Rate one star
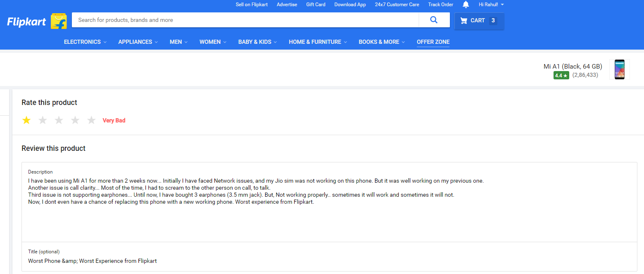The image size is (644, 274). 26,120
